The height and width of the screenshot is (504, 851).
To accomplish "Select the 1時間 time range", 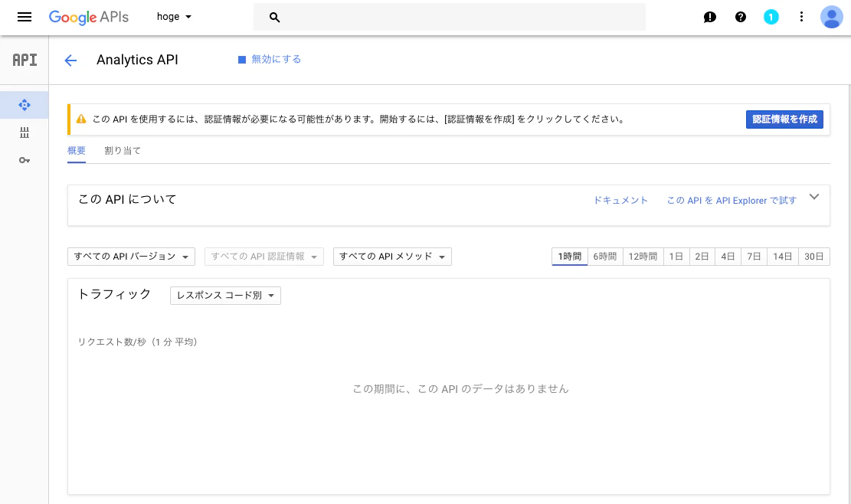I will pos(569,257).
